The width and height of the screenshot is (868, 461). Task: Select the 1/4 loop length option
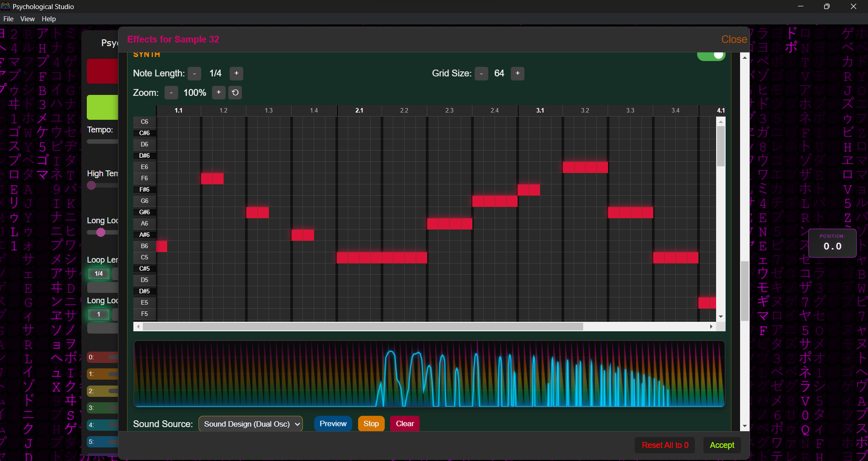click(99, 274)
